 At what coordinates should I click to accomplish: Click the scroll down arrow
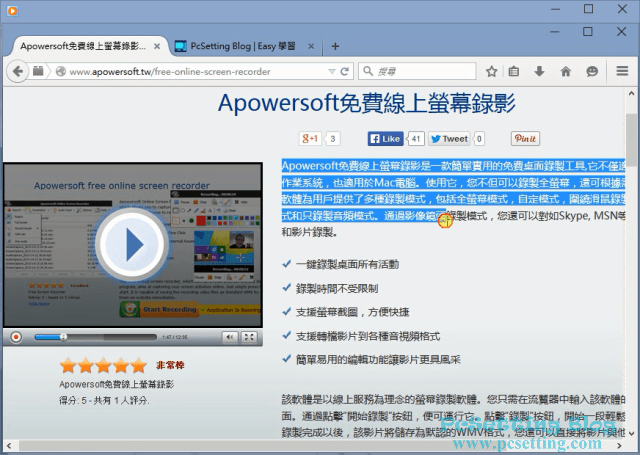(631, 433)
